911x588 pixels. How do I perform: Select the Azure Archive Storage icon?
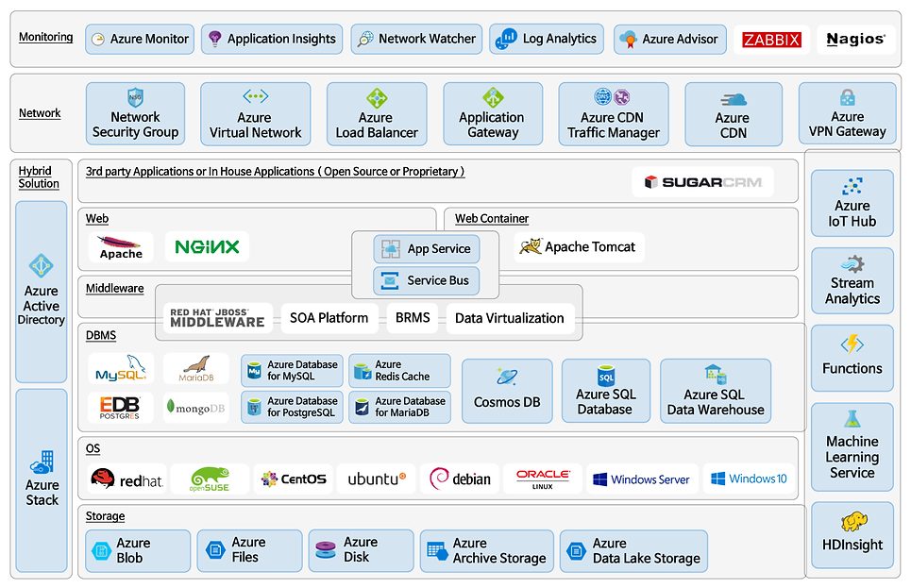coord(436,550)
